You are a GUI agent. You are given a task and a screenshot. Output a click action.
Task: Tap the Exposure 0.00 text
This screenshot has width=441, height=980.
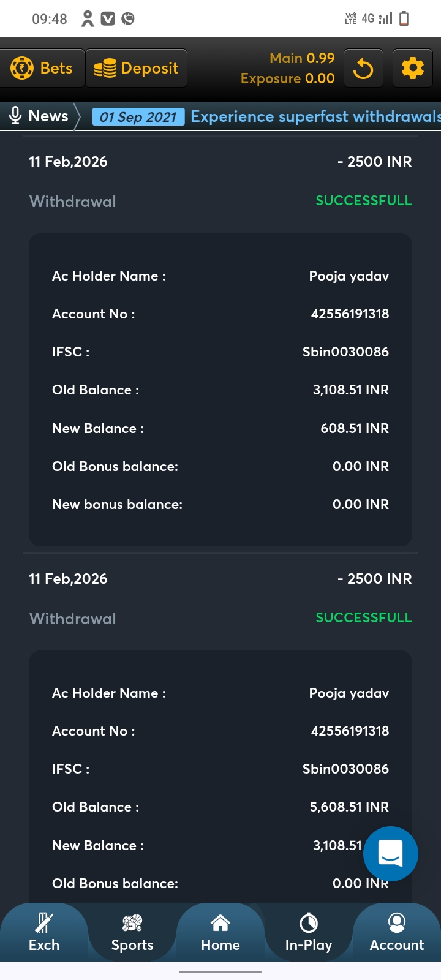[287, 78]
